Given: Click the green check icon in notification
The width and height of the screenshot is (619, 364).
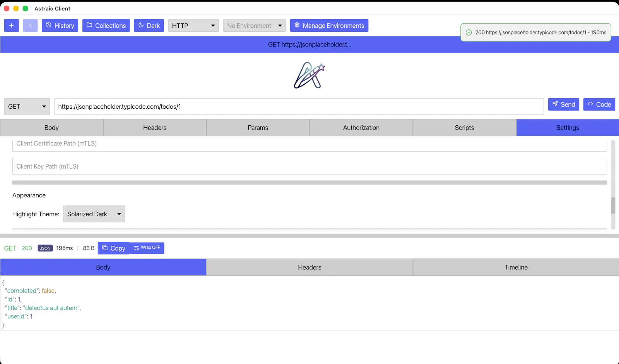Looking at the screenshot, I should pyautogui.click(x=469, y=32).
